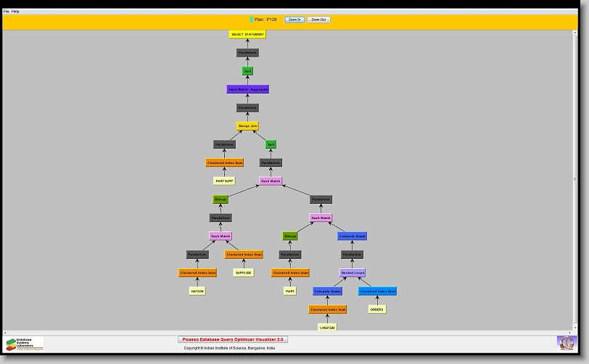
Task: Click the Clustered Index Scan above LINEITEM
Action: click(x=327, y=310)
